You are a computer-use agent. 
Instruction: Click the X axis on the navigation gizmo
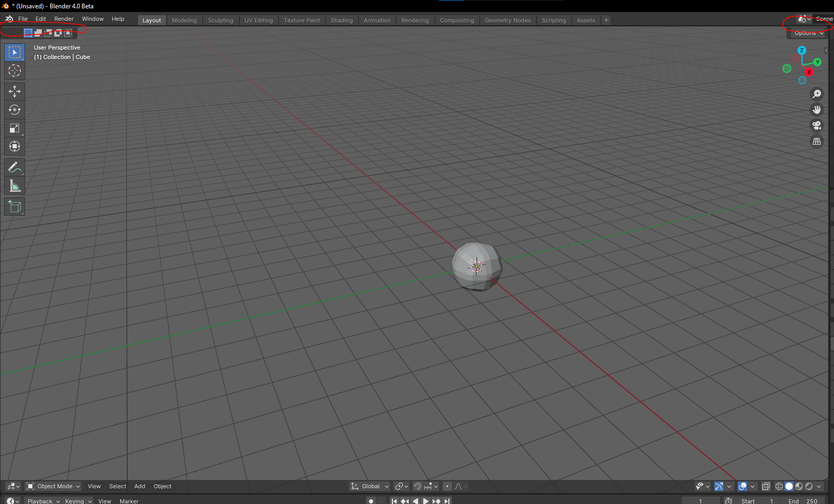[x=809, y=72]
